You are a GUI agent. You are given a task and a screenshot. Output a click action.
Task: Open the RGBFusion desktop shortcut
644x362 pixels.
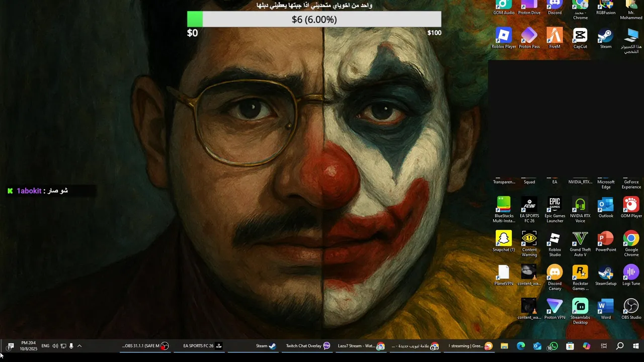click(606, 8)
